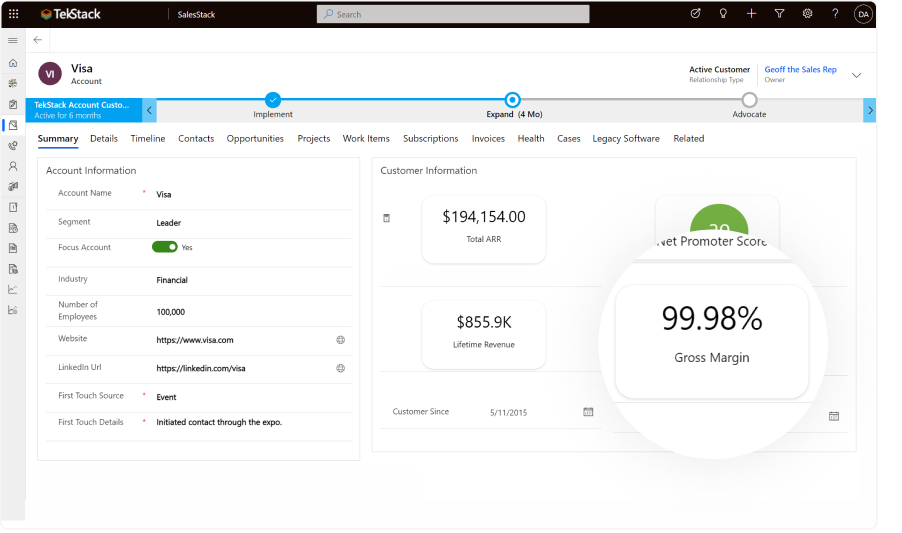Switch to the Projects tab
Viewport: 902px width, 533px height.
click(x=314, y=139)
